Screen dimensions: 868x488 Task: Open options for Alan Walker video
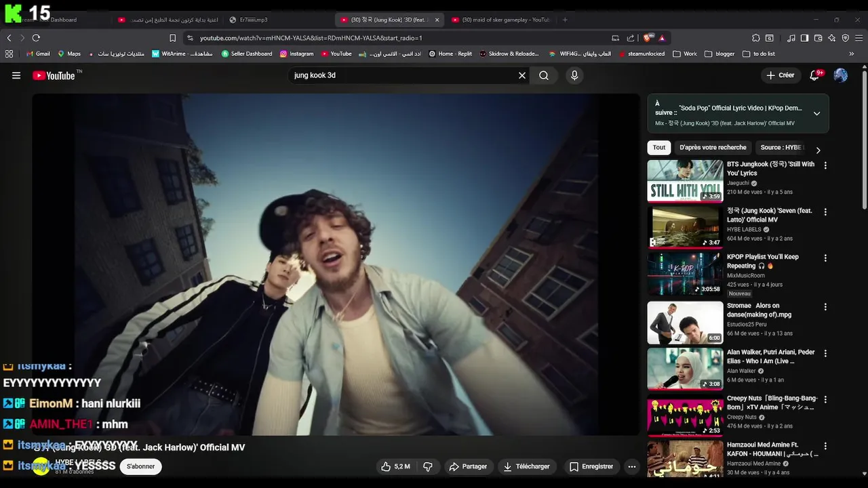[825, 354]
